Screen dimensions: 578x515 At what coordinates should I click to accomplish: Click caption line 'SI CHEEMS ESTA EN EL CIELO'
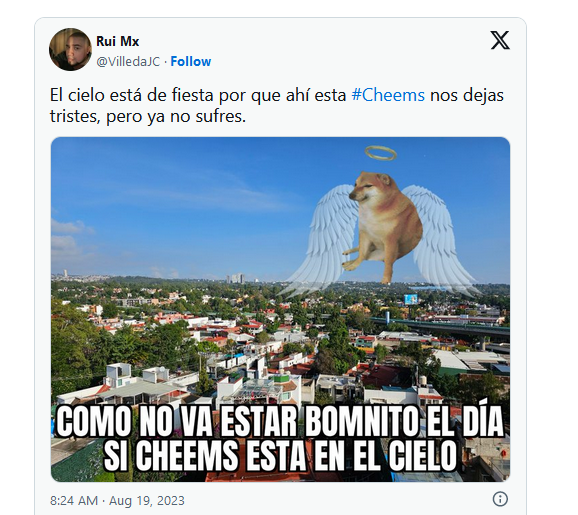click(x=279, y=455)
